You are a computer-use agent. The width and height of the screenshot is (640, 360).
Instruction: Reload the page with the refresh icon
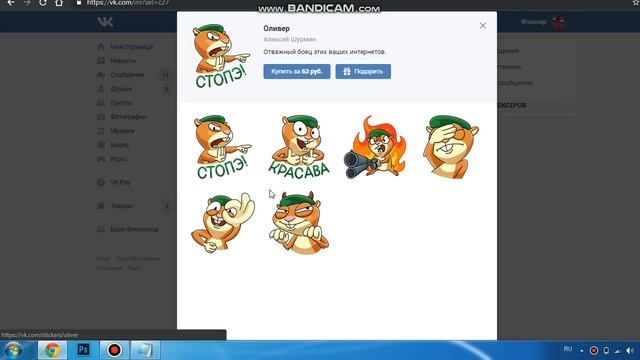point(43,3)
